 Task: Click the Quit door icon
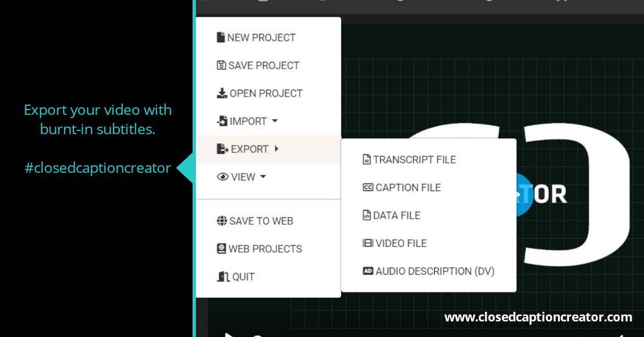click(x=223, y=277)
